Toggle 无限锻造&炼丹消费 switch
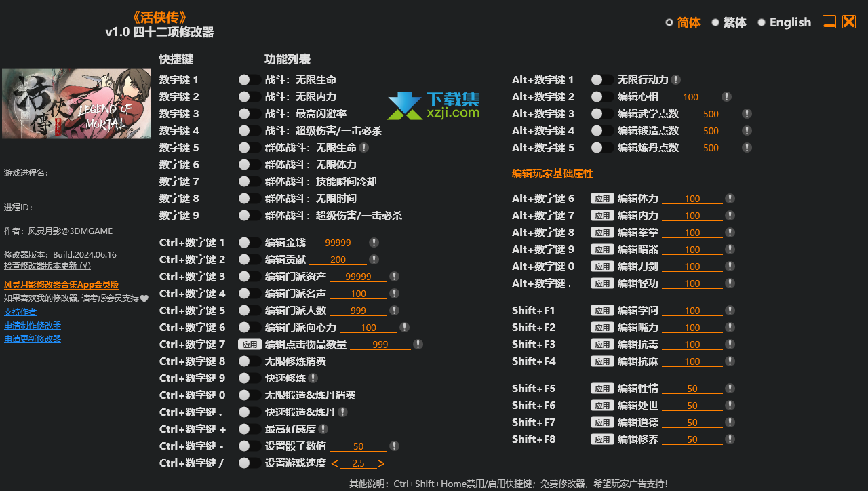 250,395
